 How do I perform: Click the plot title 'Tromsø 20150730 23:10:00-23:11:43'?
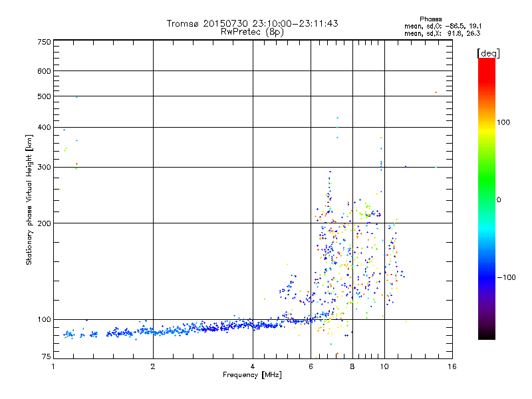pyautogui.click(x=253, y=23)
